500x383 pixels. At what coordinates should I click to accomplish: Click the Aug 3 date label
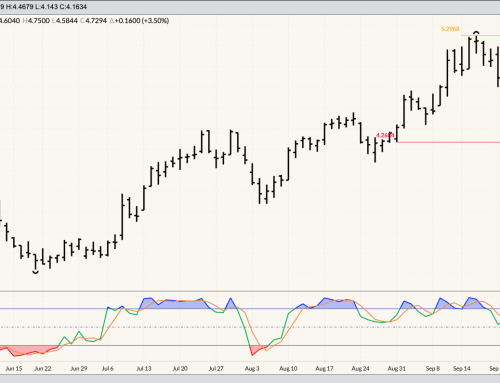pos(252,368)
